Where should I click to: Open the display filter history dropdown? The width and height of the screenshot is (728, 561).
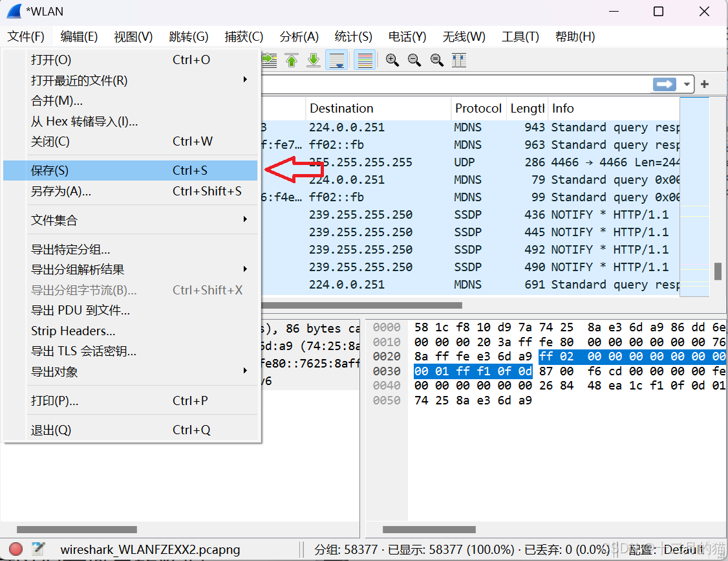point(687,85)
